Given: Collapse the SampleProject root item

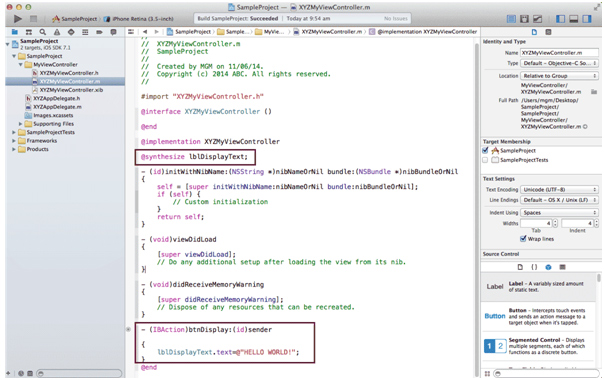Looking at the screenshot, I should tap(7, 44).
